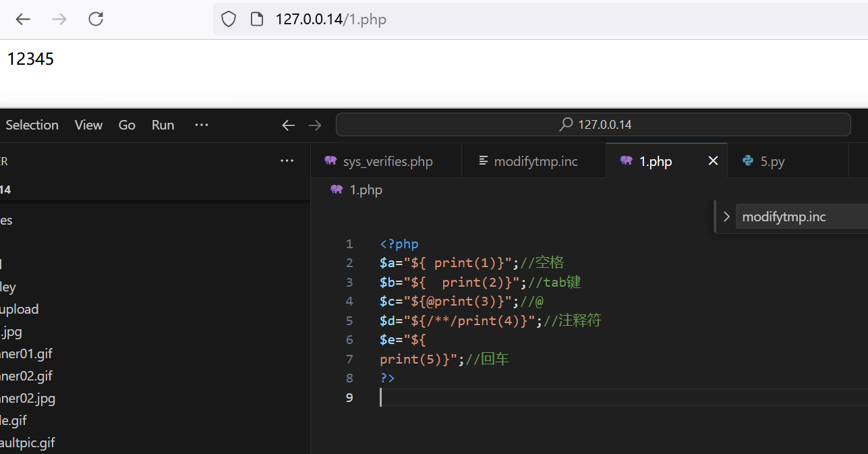
Task: Click the shield tracking protection icon
Action: [x=229, y=19]
